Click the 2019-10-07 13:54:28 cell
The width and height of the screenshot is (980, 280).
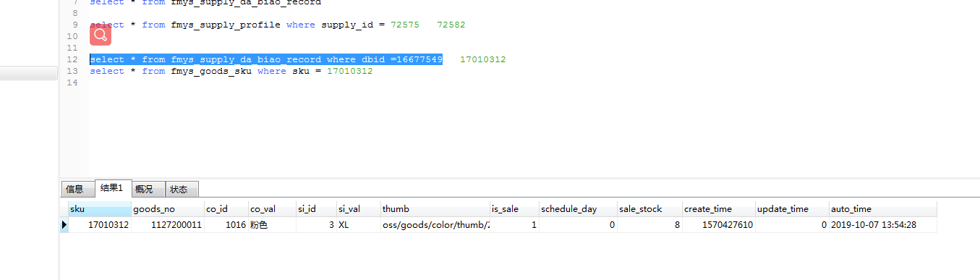click(x=882, y=225)
